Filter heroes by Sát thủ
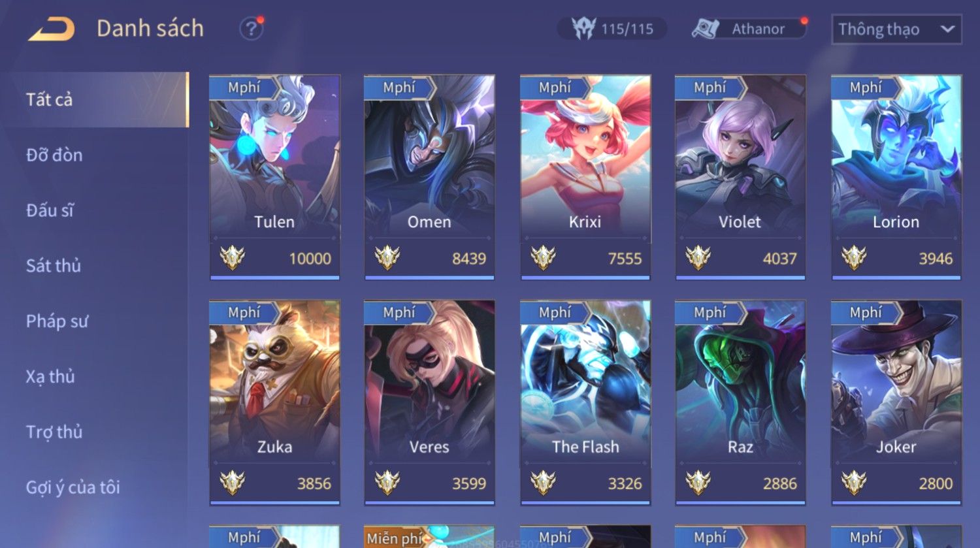 pos(54,266)
